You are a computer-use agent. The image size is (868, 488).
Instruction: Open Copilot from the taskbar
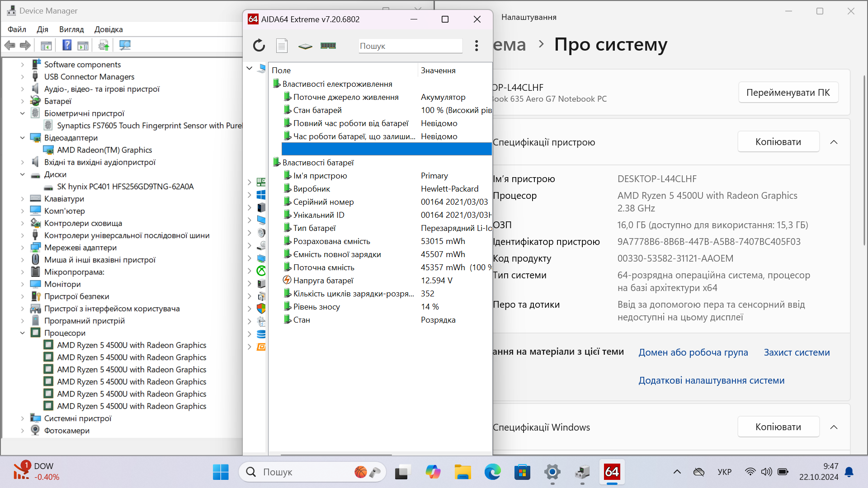(433, 472)
